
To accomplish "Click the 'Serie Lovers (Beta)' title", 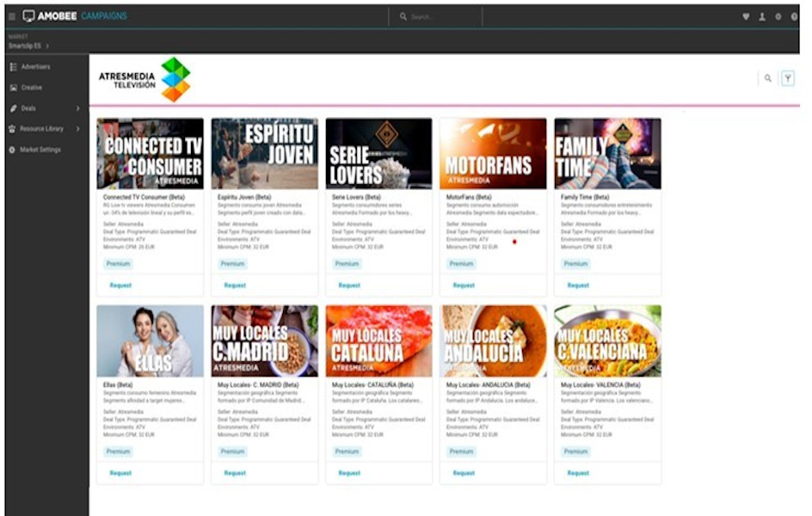I will point(356,197).
